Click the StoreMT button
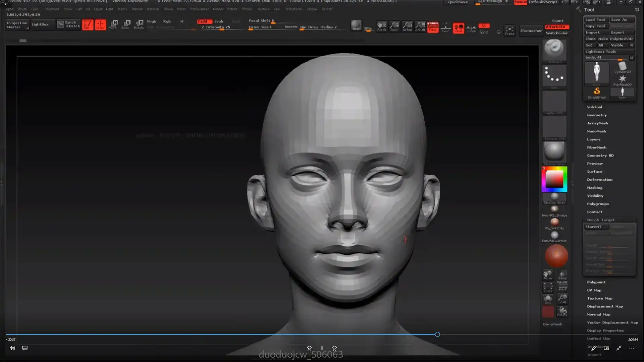This screenshot has width=644, height=362. [x=596, y=227]
